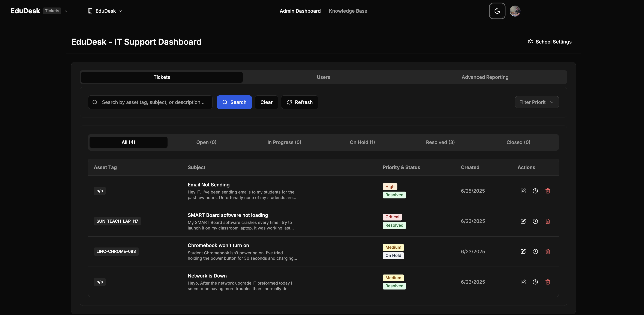Switch to Advanced Reporting tab
Screen dimensions: 644x315
click(x=485, y=77)
